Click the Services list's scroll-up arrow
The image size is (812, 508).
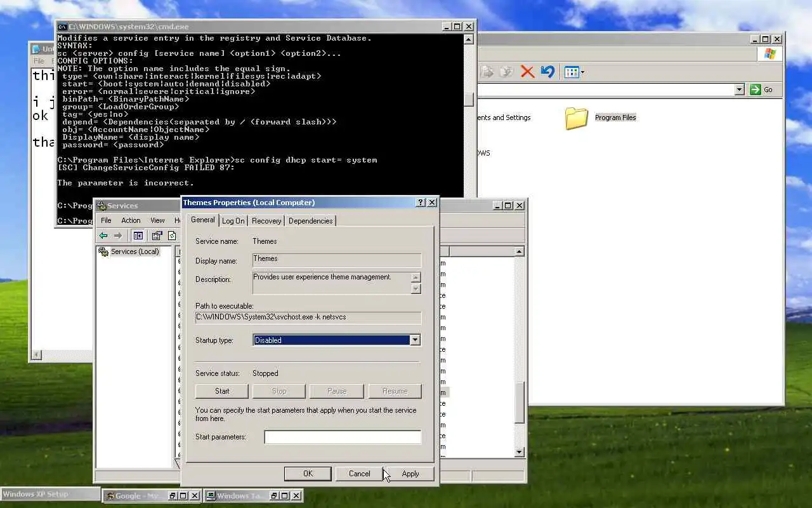pyautogui.click(x=520, y=251)
